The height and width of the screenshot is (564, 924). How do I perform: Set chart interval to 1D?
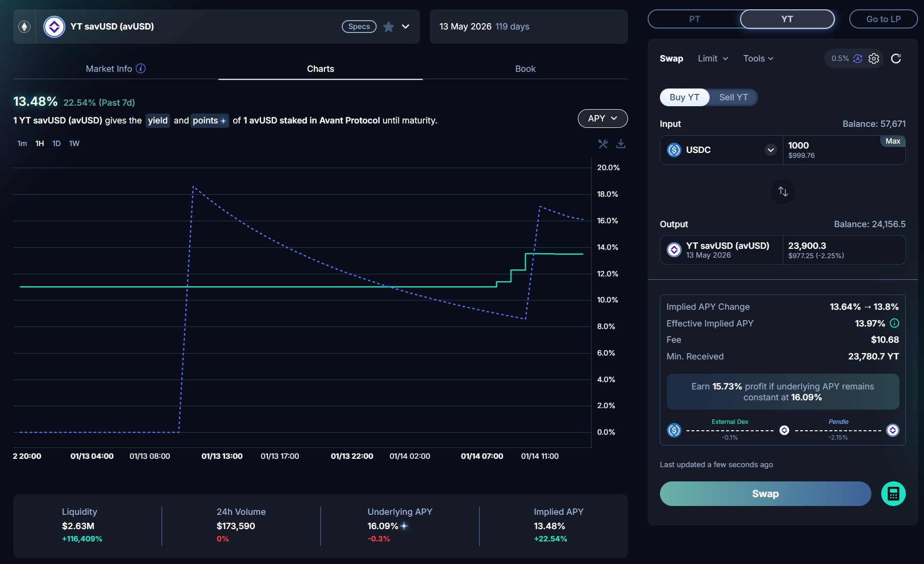pyautogui.click(x=57, y=144)
